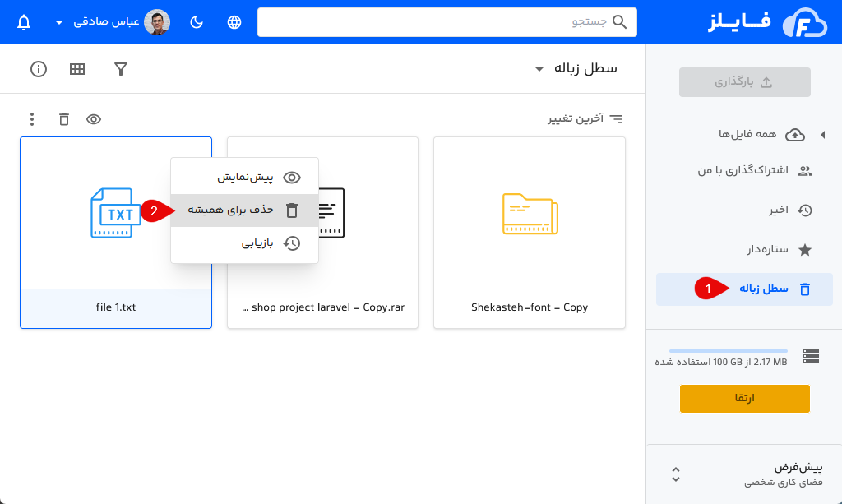This screenshot has width=842, height=504.
Task: Switch layout with the grid view toggle
Action: [x=76, y=69]
